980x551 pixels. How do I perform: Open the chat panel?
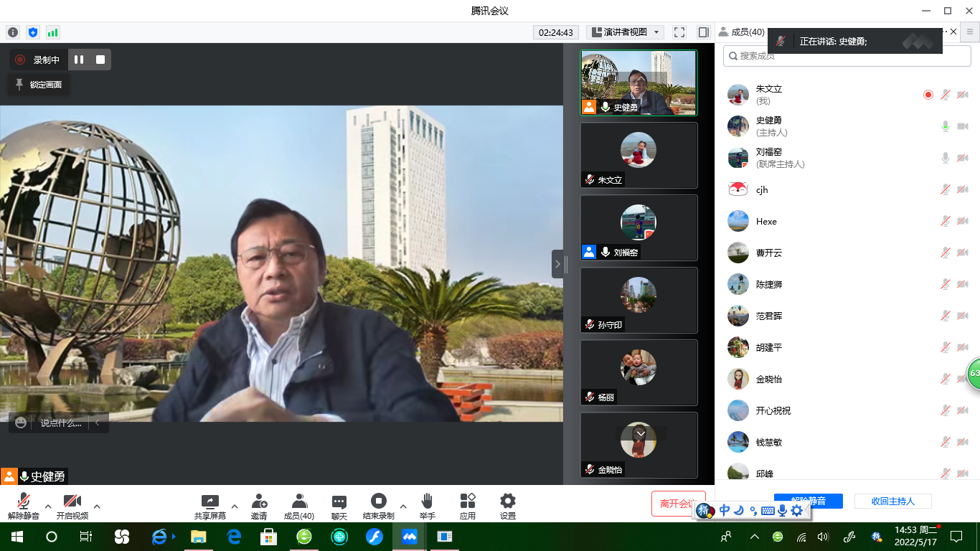(x=339, y=501)
